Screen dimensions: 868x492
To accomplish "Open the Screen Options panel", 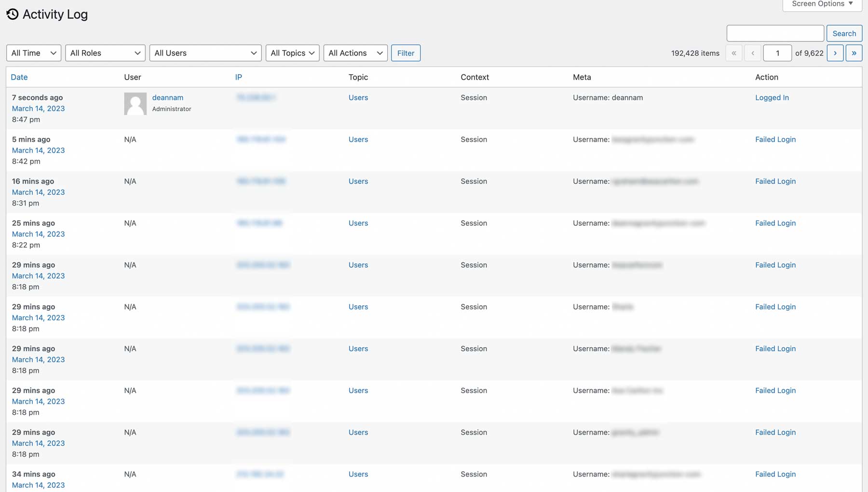I will pos(822,4).
